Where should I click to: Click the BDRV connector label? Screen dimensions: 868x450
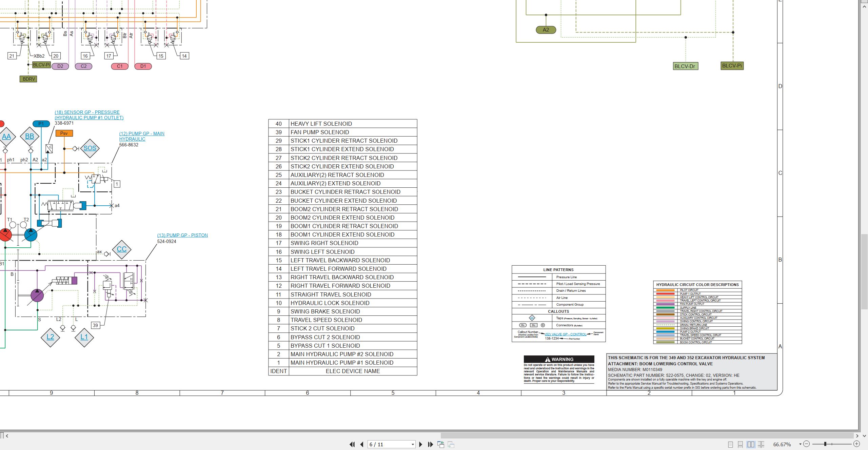click(28, 79)
